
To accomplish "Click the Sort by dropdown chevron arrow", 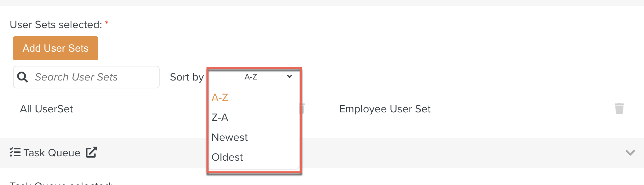I will coord(290,76).
